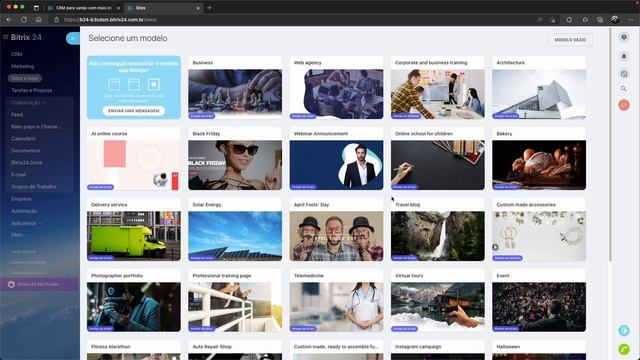Open Marketing in the left sidebar
Image resolution: width=640 pixels, height=360 pixels.
tap(22, 66)
